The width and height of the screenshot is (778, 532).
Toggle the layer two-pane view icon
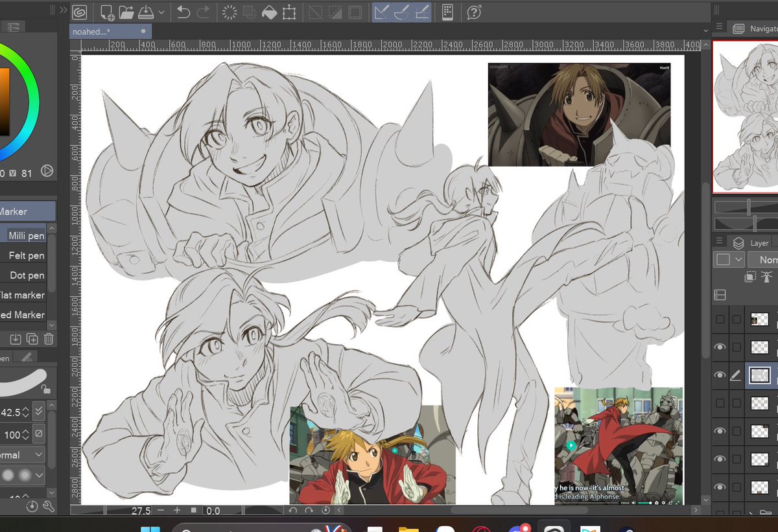coord(719,295)
